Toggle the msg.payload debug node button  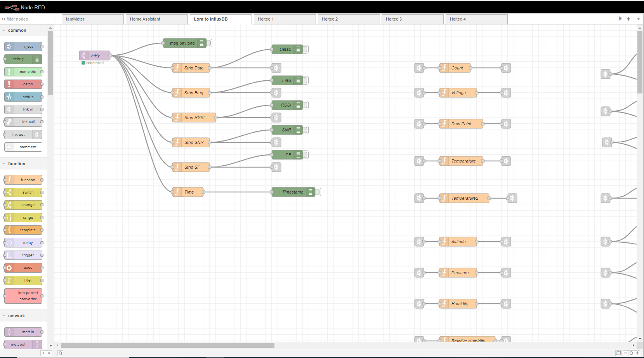pos(209,43)
